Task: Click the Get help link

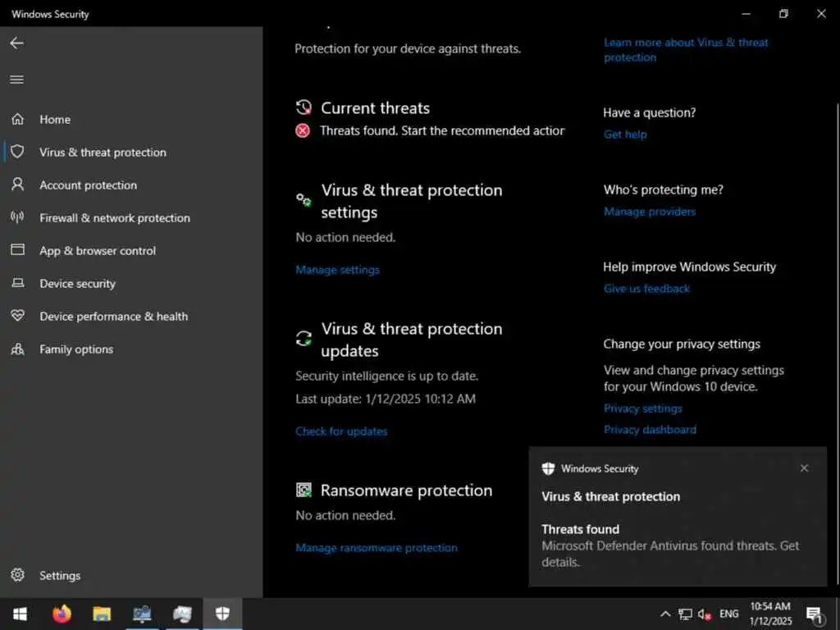Action: 625,134
